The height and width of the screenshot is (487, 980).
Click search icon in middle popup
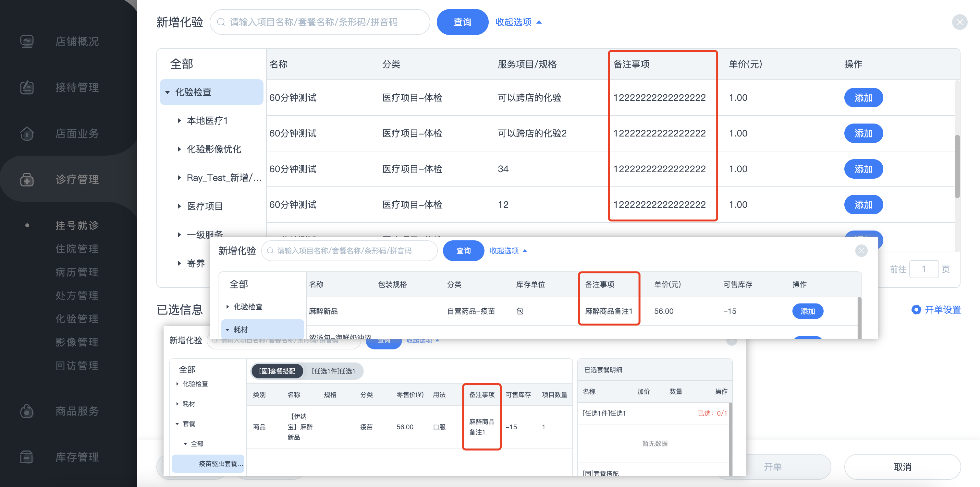[x=270, y=251]
